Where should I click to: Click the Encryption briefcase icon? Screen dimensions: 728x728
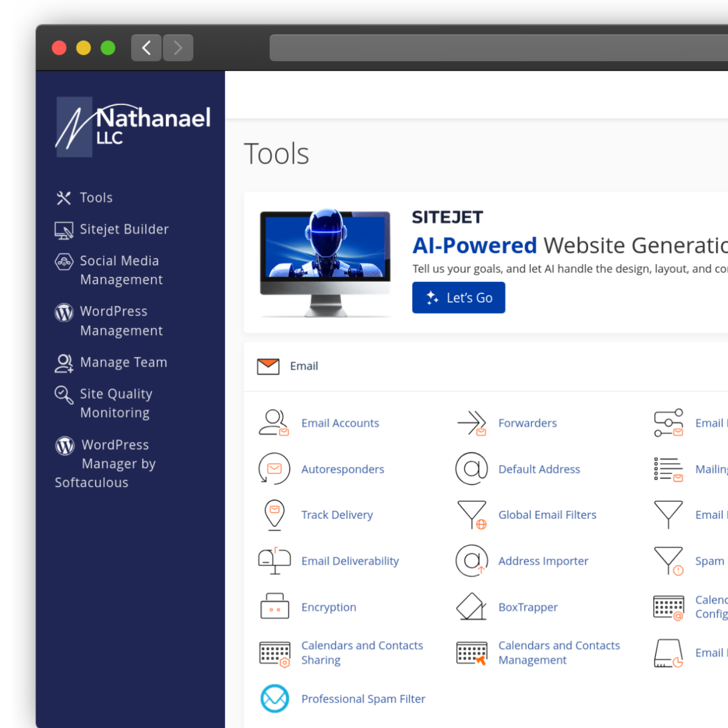[x=274, y=607]
